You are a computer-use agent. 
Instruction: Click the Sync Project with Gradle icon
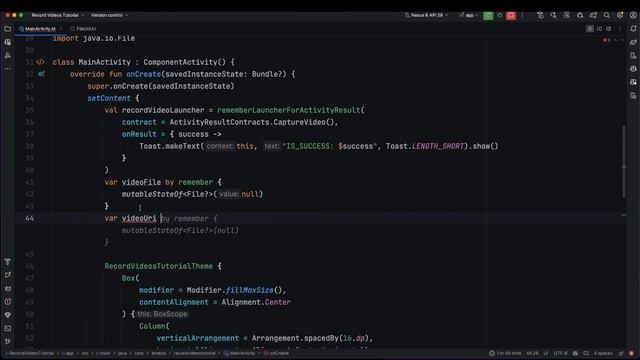(593, 16)
